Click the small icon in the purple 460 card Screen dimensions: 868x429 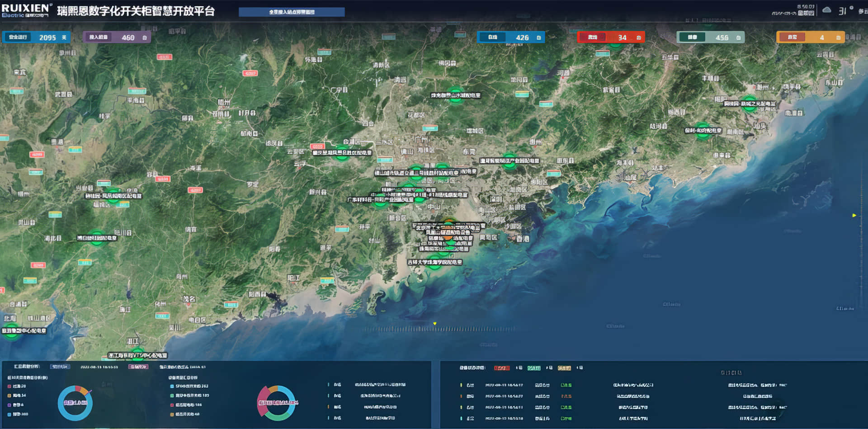pos(145,38)
